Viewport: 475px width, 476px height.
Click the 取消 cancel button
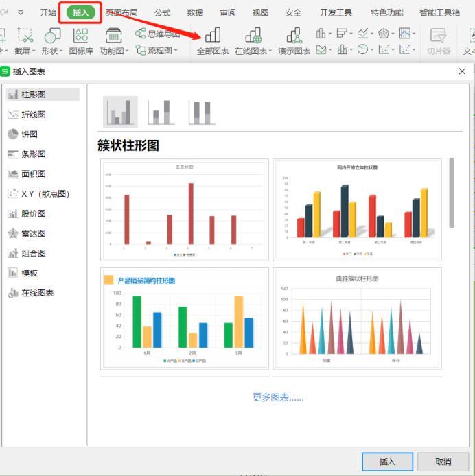click(x=443, y=462)
